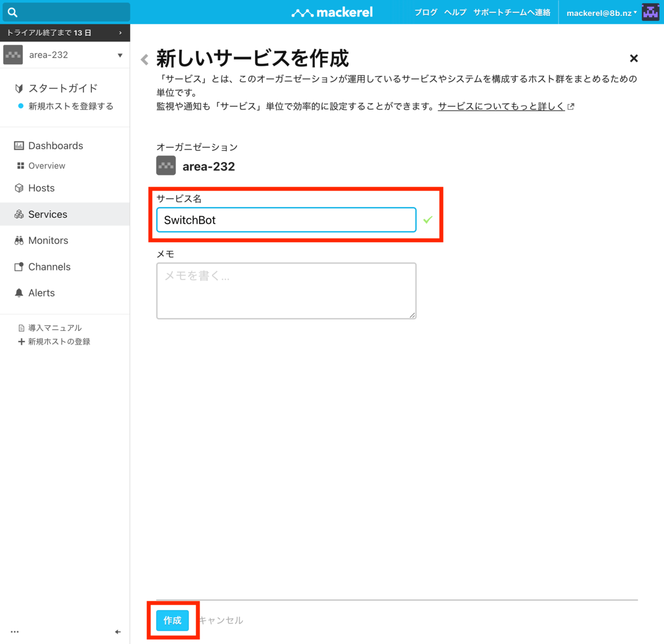Open the ヘルプ link in header

point(455,12)
